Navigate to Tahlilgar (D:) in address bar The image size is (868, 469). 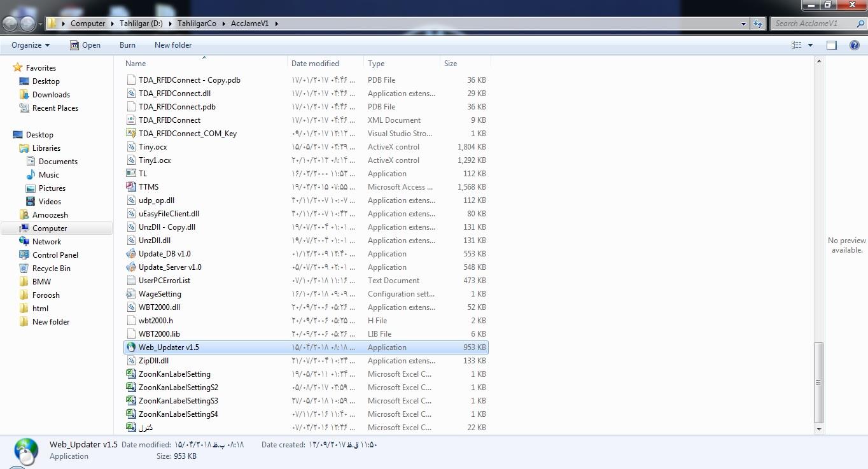click(x=141, y=24)
